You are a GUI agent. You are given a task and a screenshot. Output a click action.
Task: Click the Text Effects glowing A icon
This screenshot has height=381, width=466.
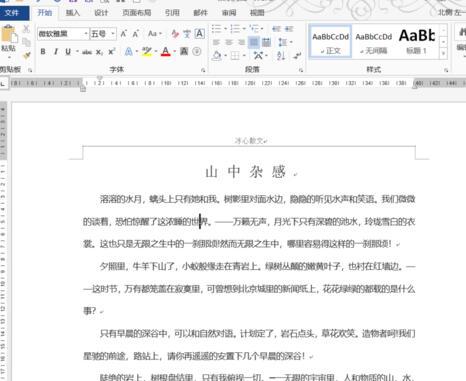[128, 52]
